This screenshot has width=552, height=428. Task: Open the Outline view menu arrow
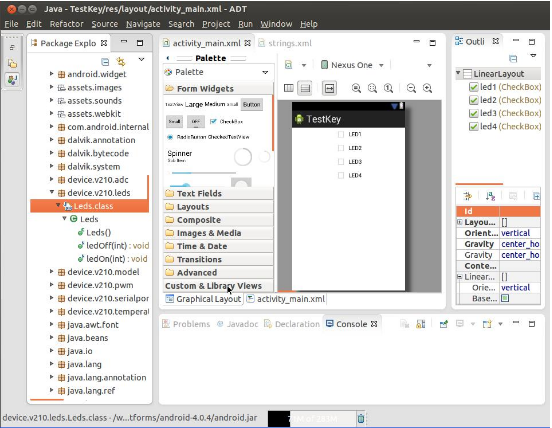(533, 56)
